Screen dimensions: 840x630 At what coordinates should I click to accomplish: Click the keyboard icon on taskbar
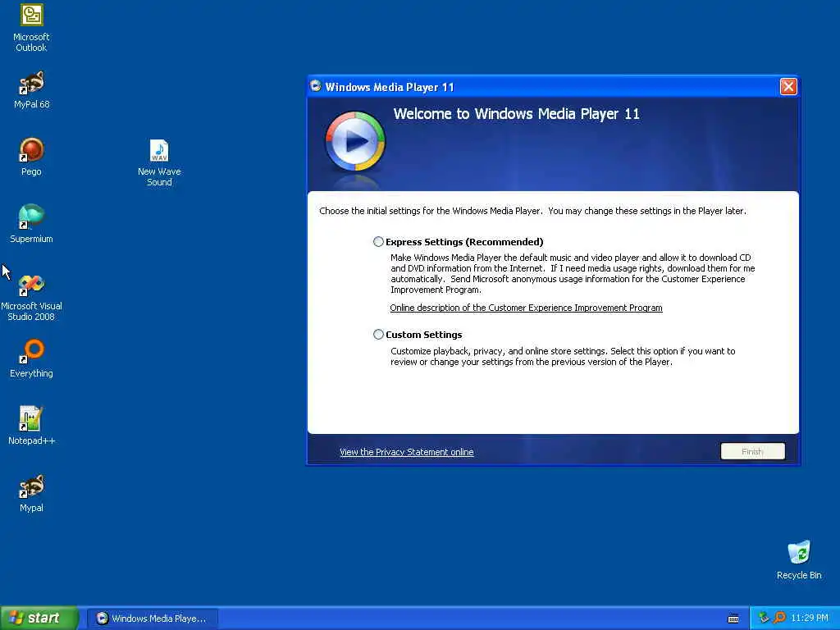pyautogui.click(x=733, y=619)
